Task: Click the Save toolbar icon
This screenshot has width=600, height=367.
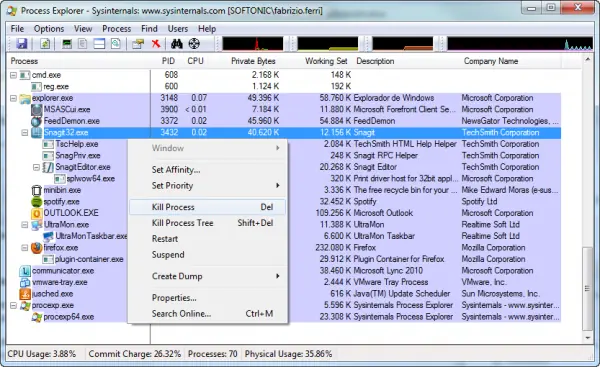Action: 22,44
